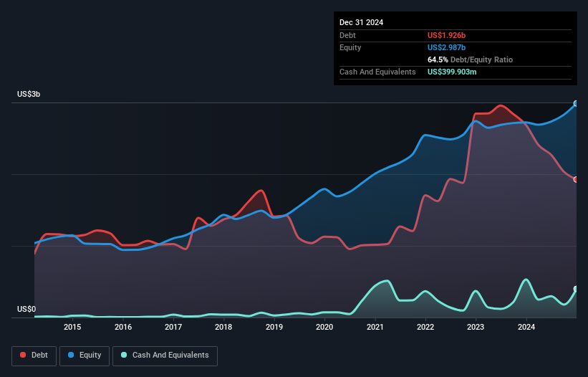This screenshot has height=377, width=588.
Task: Click the 2018 x-axis label
Action: point(223,327)
